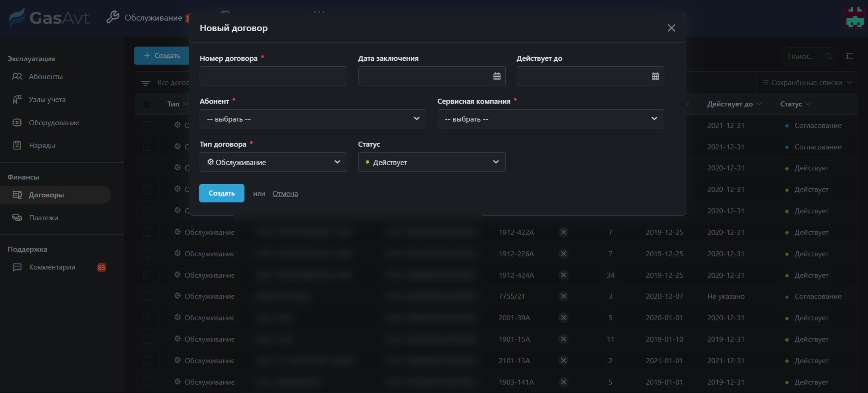
Task: Select checkbox for row 7755/21
Action: pyautogui.click(x=147, y=297)
